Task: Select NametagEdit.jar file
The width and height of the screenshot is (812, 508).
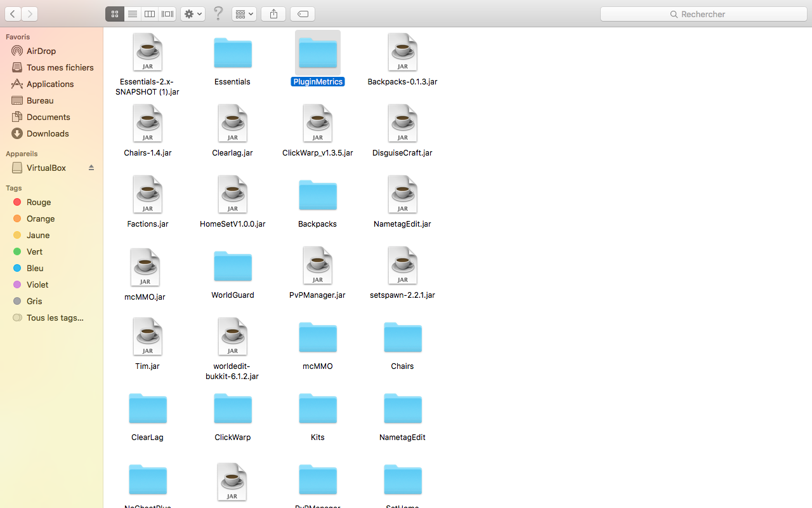Action: point(403,195)
